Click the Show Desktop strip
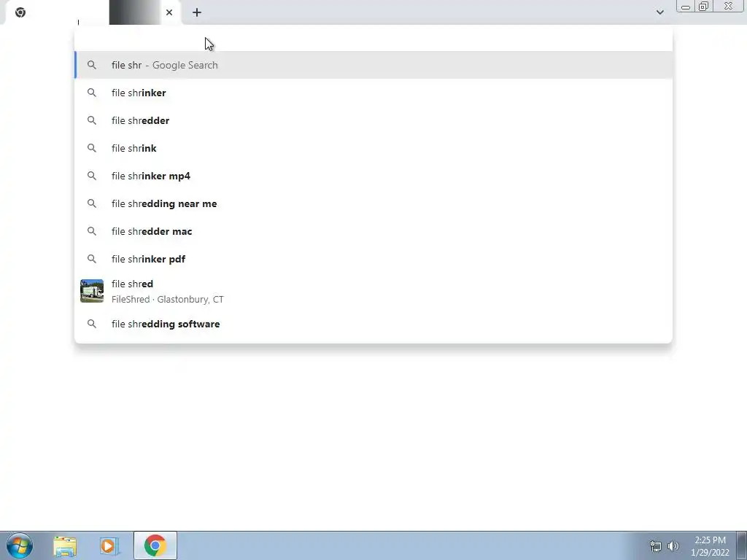The image size is (747, 560). (x=741, y=545)
